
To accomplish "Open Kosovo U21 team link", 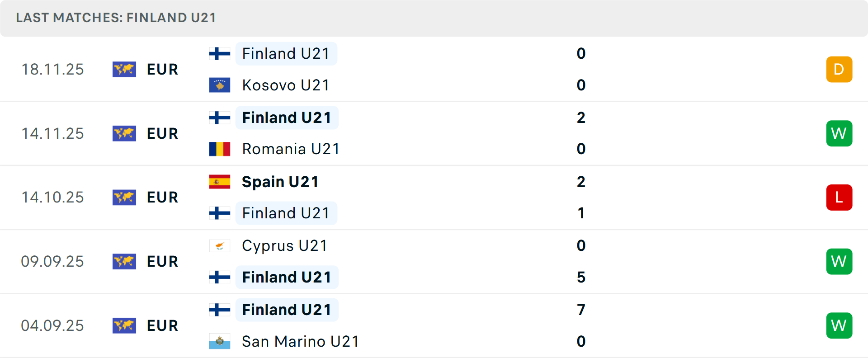I will (x=285, y=85).
